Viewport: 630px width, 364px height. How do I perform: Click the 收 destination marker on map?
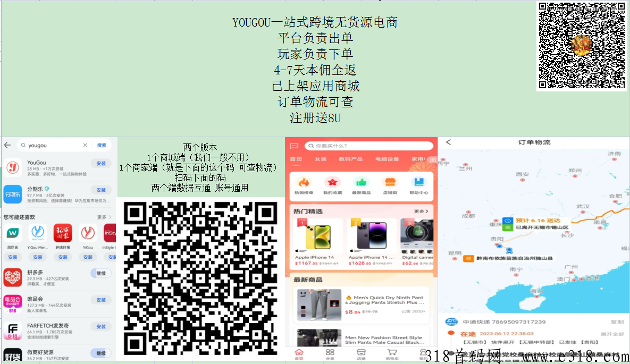click(x=468, y=258)
